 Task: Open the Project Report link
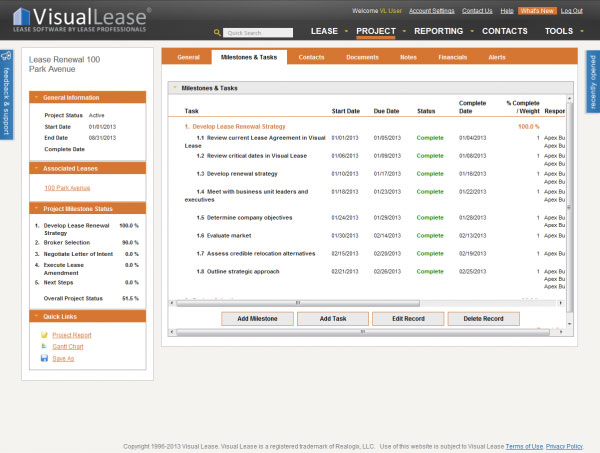pos(72,335)
